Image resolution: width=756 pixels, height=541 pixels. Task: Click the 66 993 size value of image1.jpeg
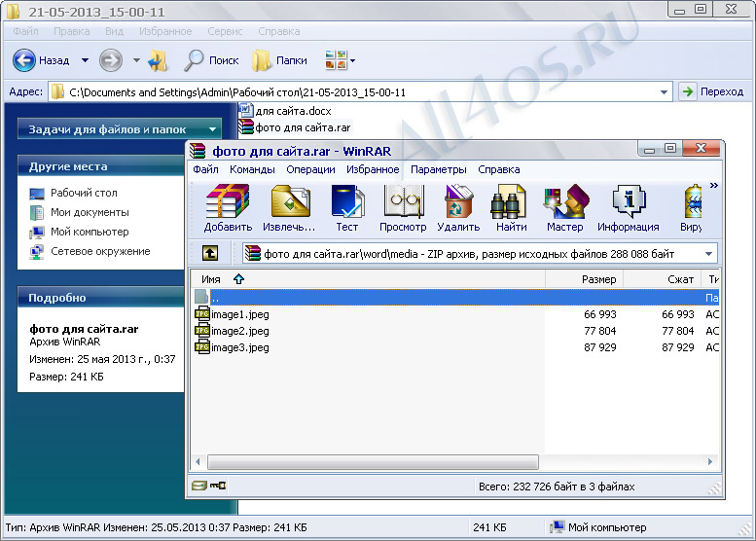[599, 314]
